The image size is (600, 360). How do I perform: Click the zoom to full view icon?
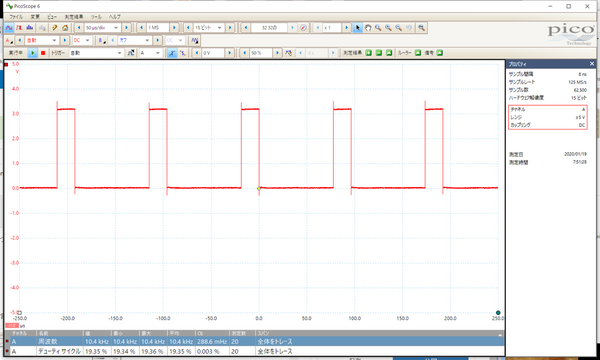(x=421, y=28)
